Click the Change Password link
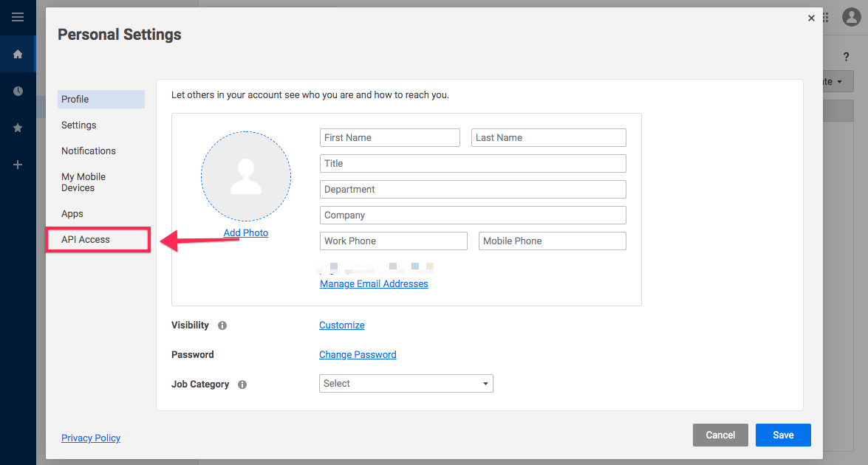The height and width of the screenshot is (465, 868). point(358,354)
